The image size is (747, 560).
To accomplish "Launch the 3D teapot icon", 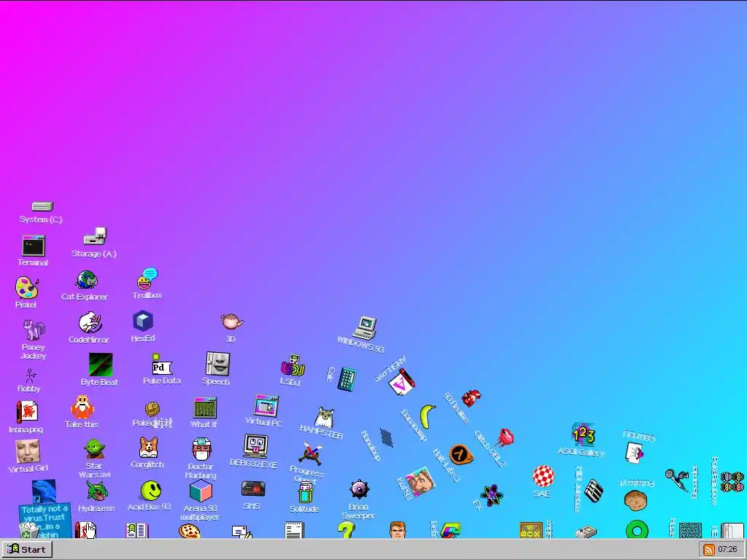I will [x=231, y=322].
